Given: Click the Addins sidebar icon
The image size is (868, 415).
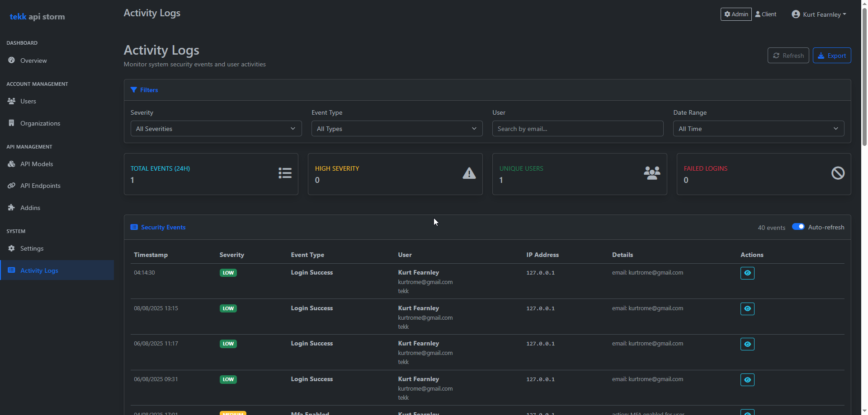Looking at the screenshot, I should click(x=11, y=207).
